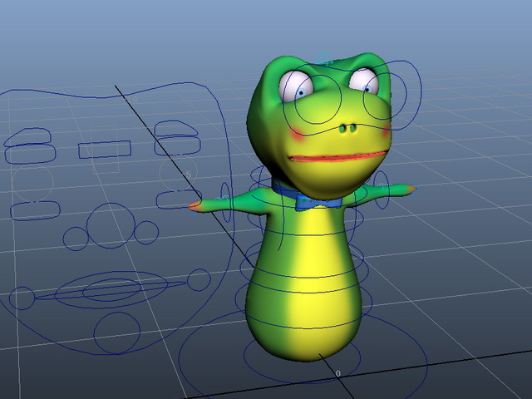Click the frog's red lips
The width and height of the screenshot is (532, 399).
click(337, 157)
